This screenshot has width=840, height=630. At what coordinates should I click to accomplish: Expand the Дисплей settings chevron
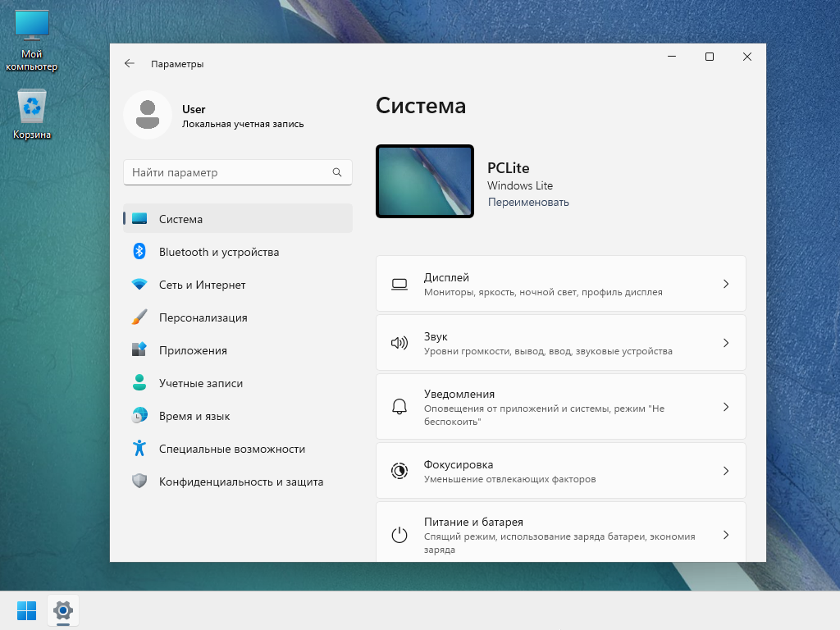pyautogui.click(x=725, y=284)
